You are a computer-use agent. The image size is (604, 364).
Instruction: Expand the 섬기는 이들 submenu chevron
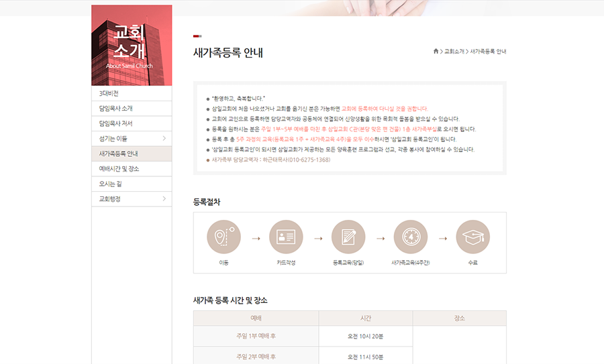coord(164,138)
